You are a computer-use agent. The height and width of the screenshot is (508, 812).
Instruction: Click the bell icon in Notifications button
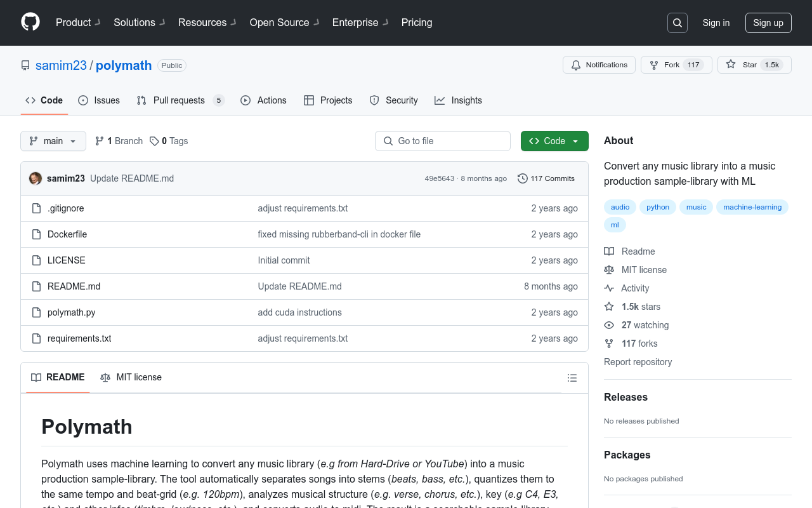[576, 65]
